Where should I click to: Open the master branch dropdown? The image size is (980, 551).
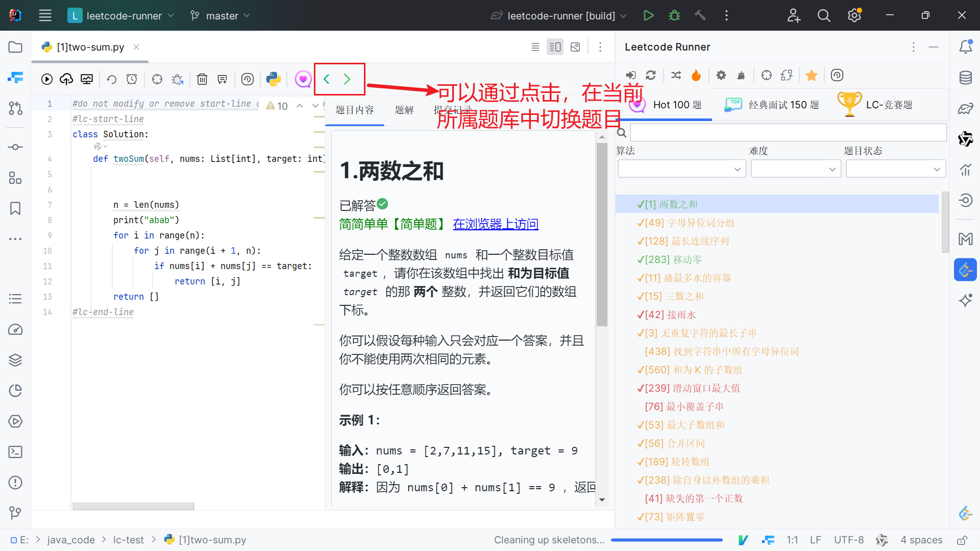tap(220, 15)
